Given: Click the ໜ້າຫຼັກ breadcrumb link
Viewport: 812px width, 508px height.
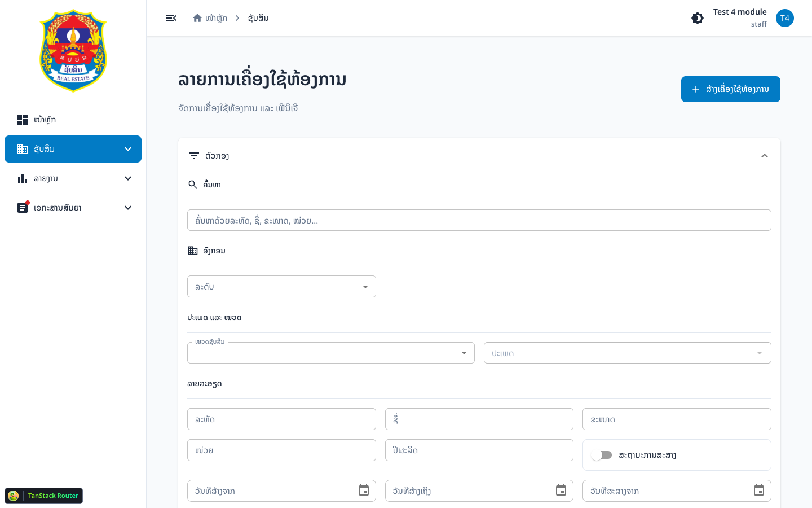Looking at the screenshot, I should pyautogui.click(x=216, y=18).
